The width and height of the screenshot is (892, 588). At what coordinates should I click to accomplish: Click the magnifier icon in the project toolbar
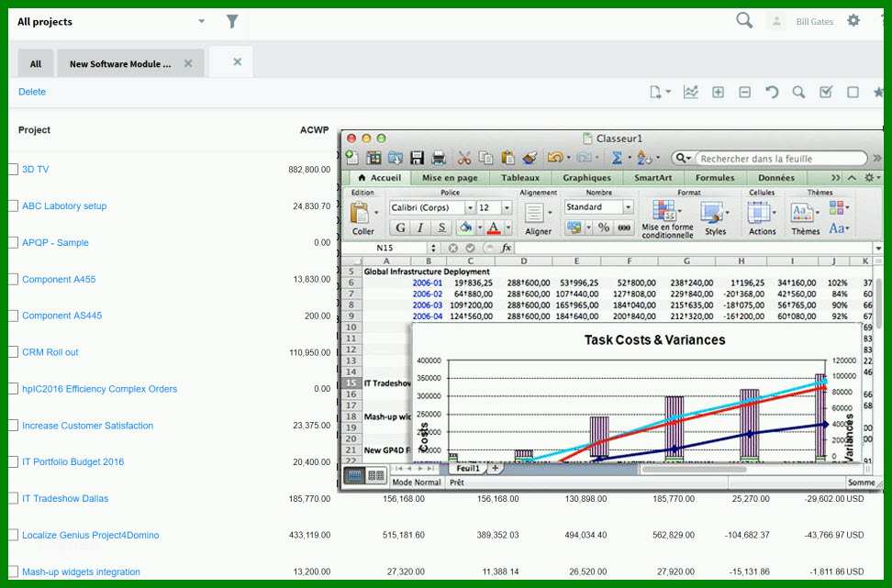click(x=798, y=92)
